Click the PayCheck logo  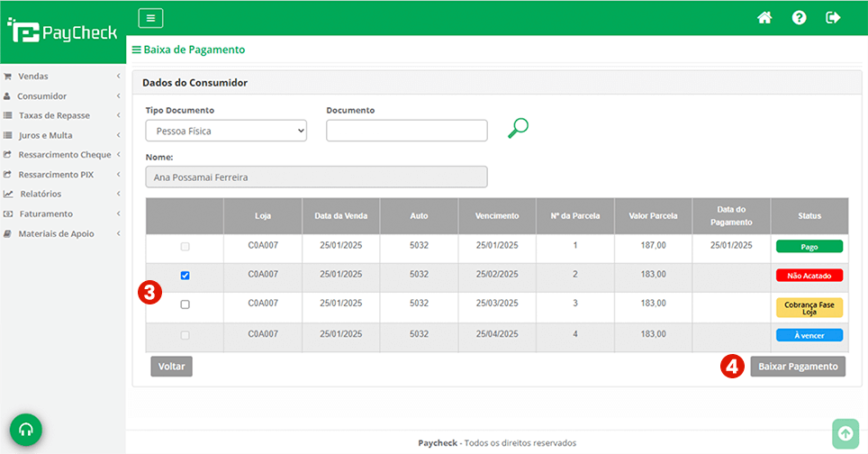point(62,31)
